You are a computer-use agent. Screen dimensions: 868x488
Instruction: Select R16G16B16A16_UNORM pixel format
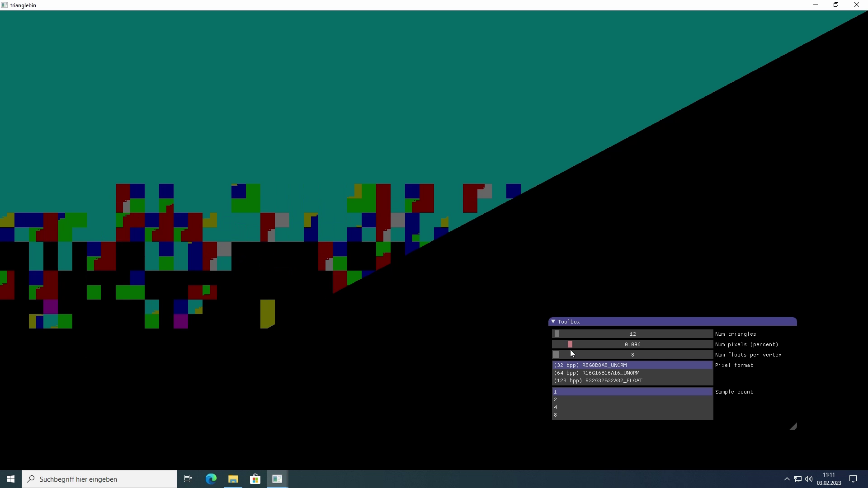[632, 373]
